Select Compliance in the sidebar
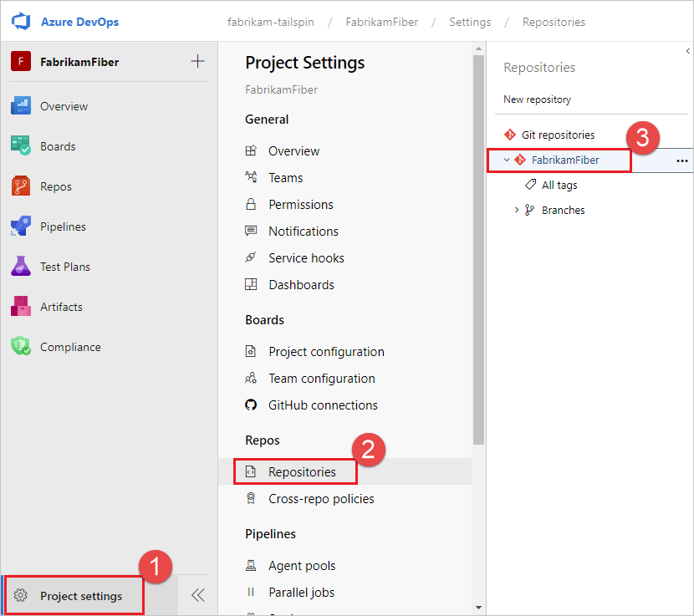 point(69,347)
